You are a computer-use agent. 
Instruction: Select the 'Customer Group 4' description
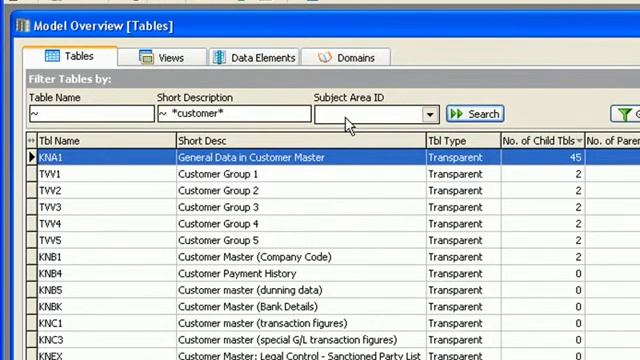coord(301,224)
